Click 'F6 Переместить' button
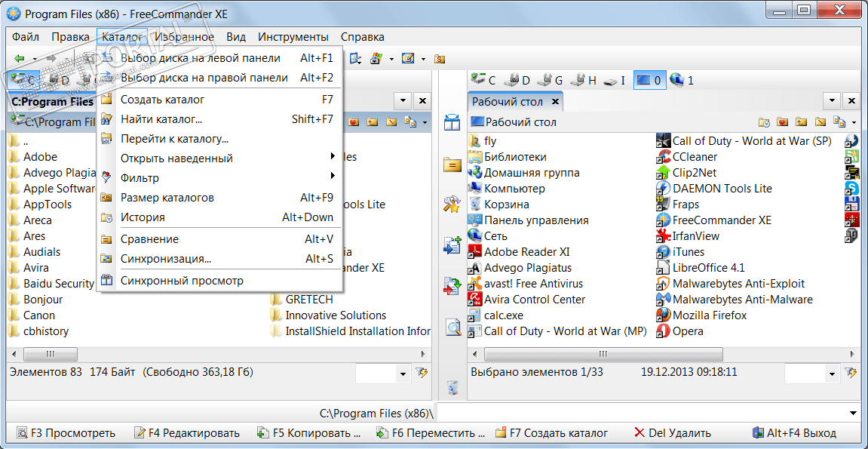 431,433
